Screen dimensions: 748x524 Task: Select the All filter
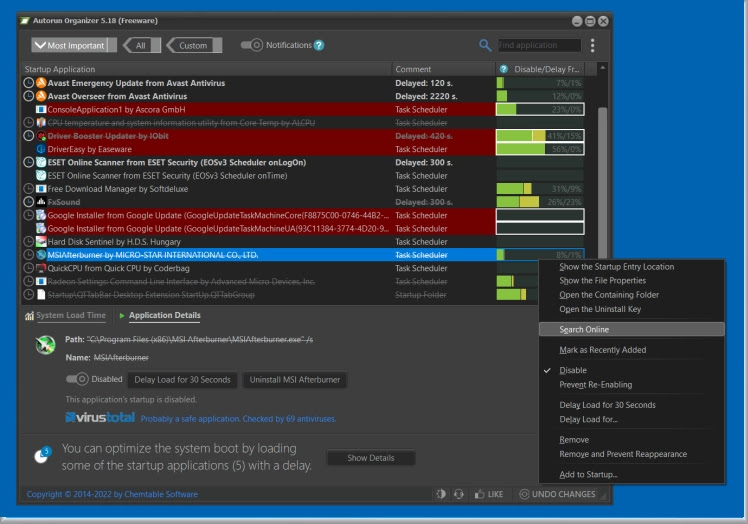(142, 45)
